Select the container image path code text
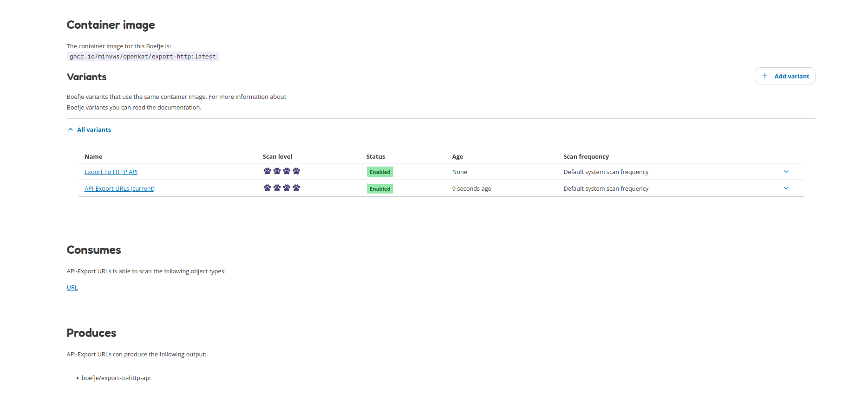 click(143, 57)
